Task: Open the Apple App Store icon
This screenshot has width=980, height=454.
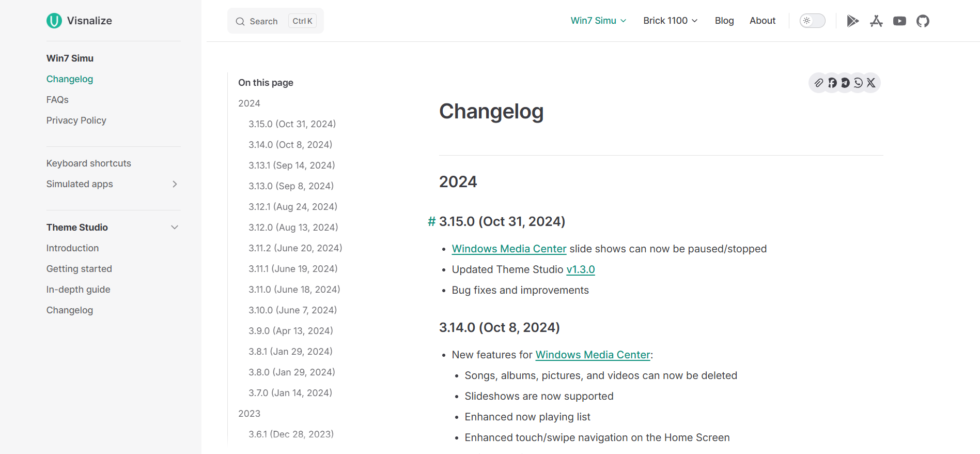Action: (876, 21)
